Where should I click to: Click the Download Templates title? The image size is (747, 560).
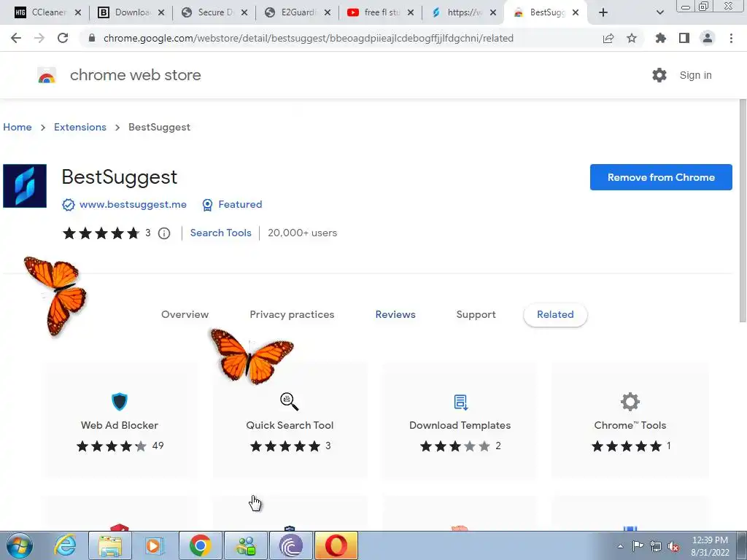[x=460, y=425]
